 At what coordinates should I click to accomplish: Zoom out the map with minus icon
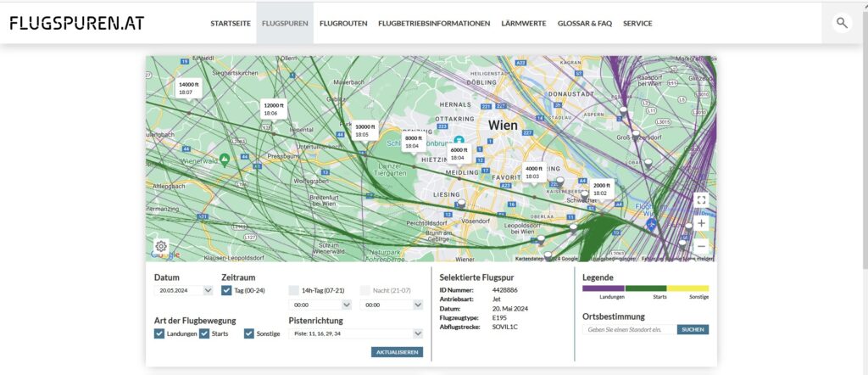pos(701,246)
